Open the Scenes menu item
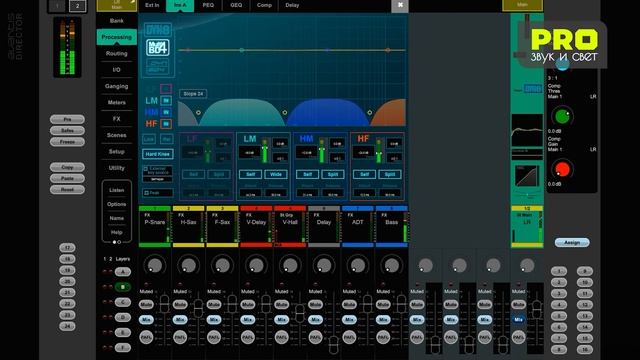 tap(117, 135)
